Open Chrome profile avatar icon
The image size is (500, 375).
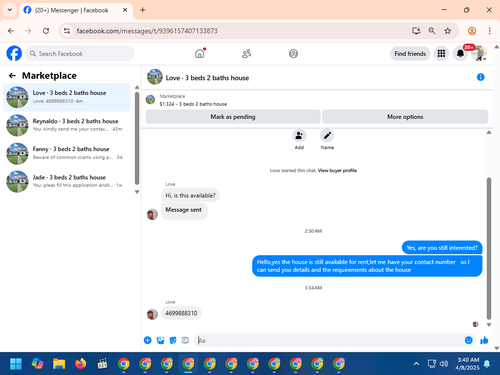(472, 31)
